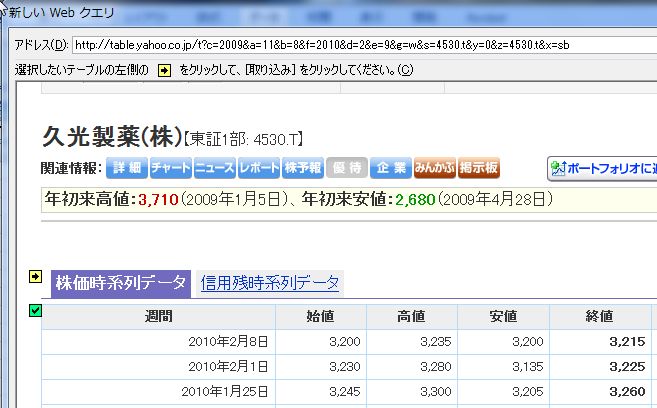Click the 週間 column header
Viewport: 657px width, 408px height.
point(158,317)
